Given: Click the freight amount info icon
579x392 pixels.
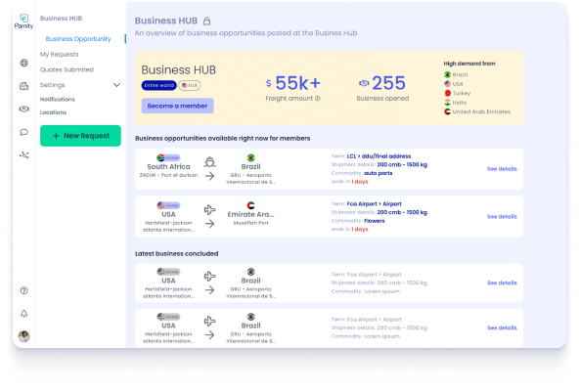Looking at the screenshot, I should [x=318, y=99].
